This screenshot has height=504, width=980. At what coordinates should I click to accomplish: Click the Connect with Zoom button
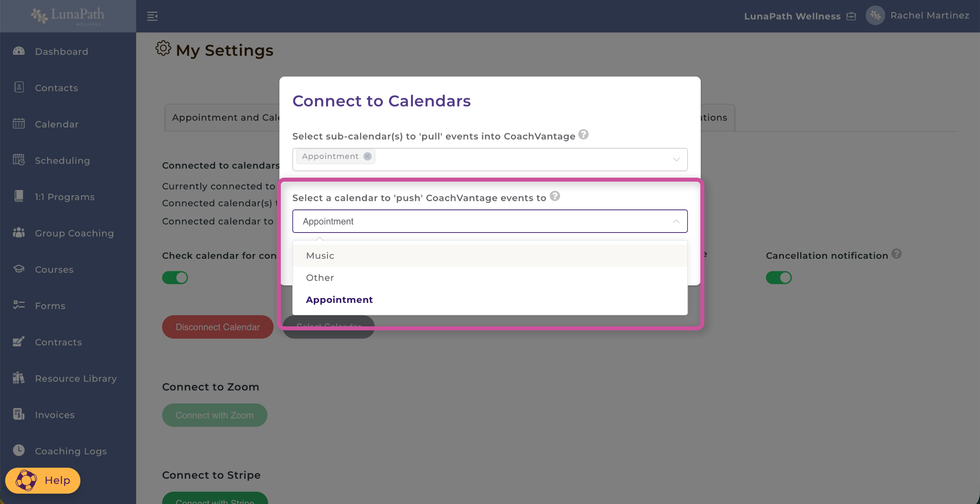[x=215, y=415]
